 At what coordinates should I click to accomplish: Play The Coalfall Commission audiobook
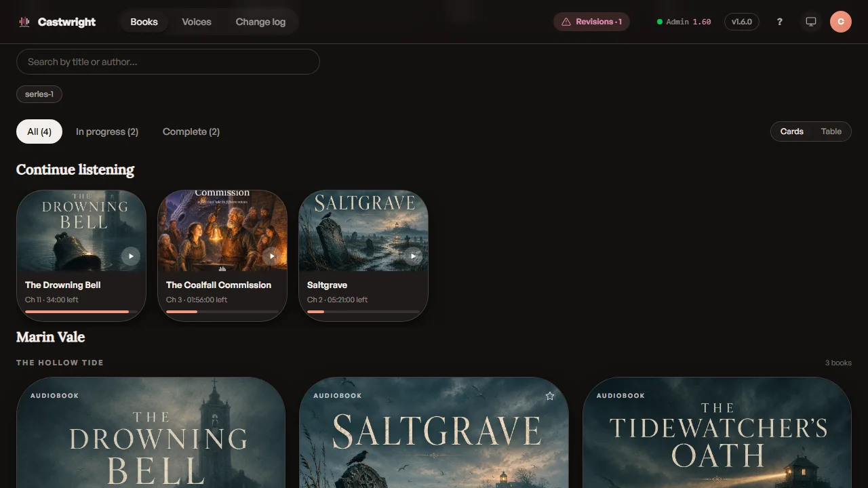tap(272, 256)
